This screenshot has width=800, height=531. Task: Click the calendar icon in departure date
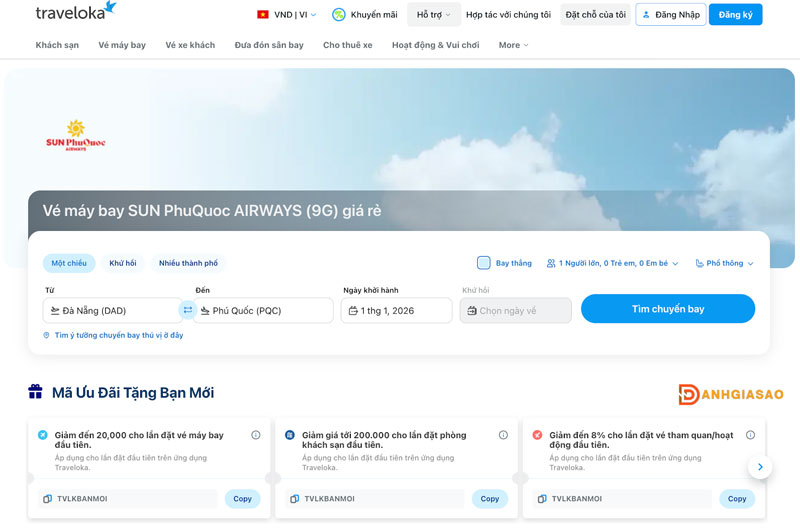coord(353,311)
